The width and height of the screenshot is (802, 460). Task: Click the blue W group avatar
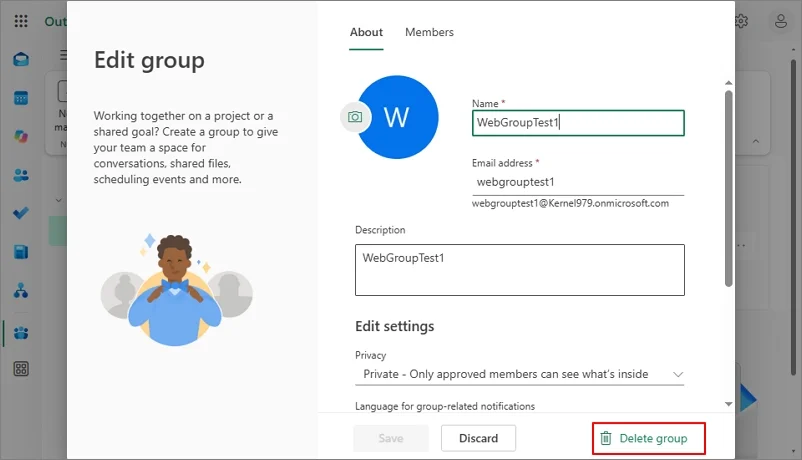click(x=397, y=117)
